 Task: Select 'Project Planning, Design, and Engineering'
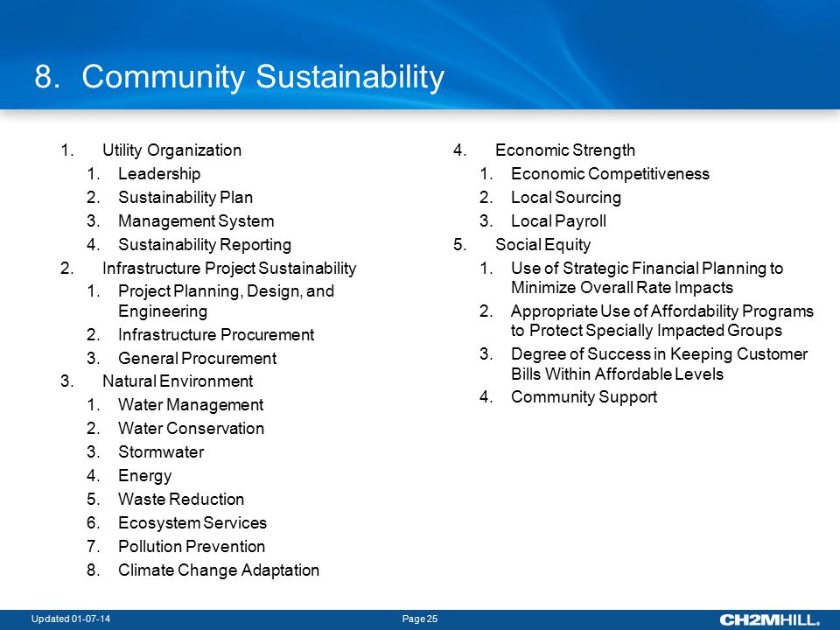click(x=226, y=301)
